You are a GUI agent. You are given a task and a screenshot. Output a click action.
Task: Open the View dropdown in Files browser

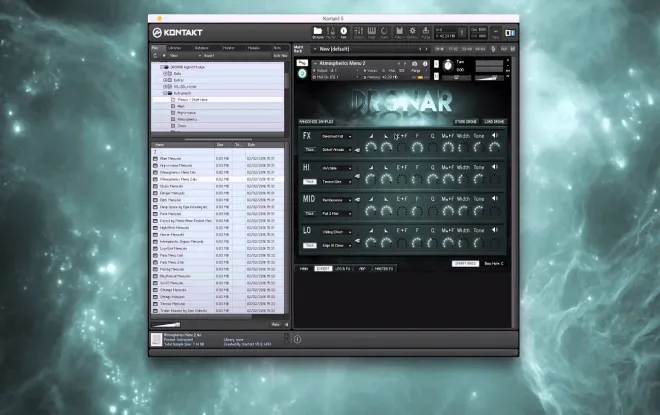pyautogui.click(x=185, y=56)
